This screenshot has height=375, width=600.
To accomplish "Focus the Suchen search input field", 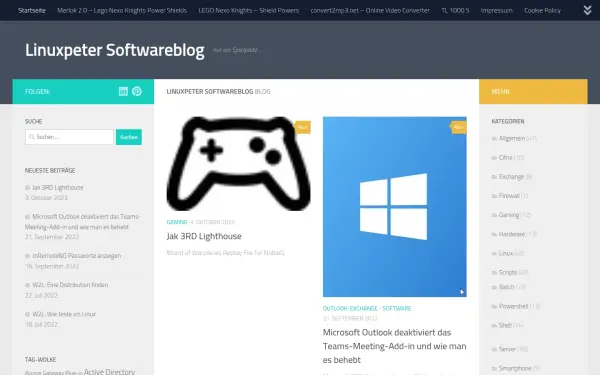I will [69, 137].
